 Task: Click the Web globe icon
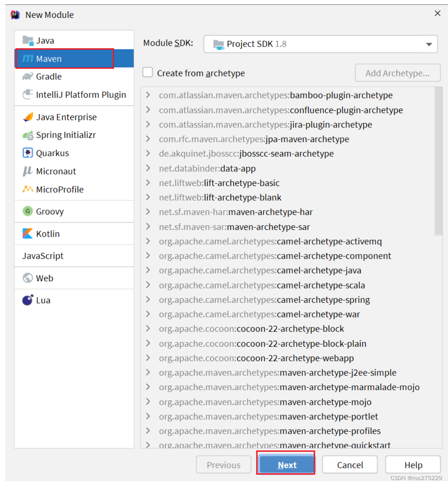[28, 278]
